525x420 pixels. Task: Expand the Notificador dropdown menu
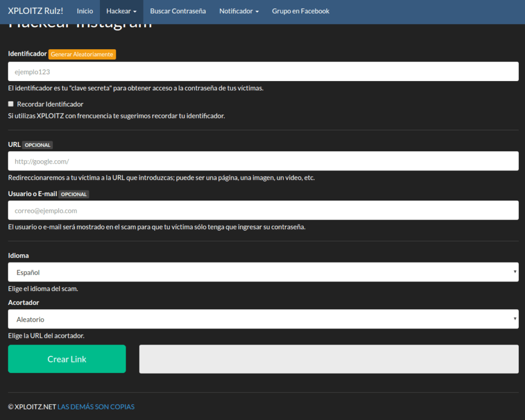238,11
